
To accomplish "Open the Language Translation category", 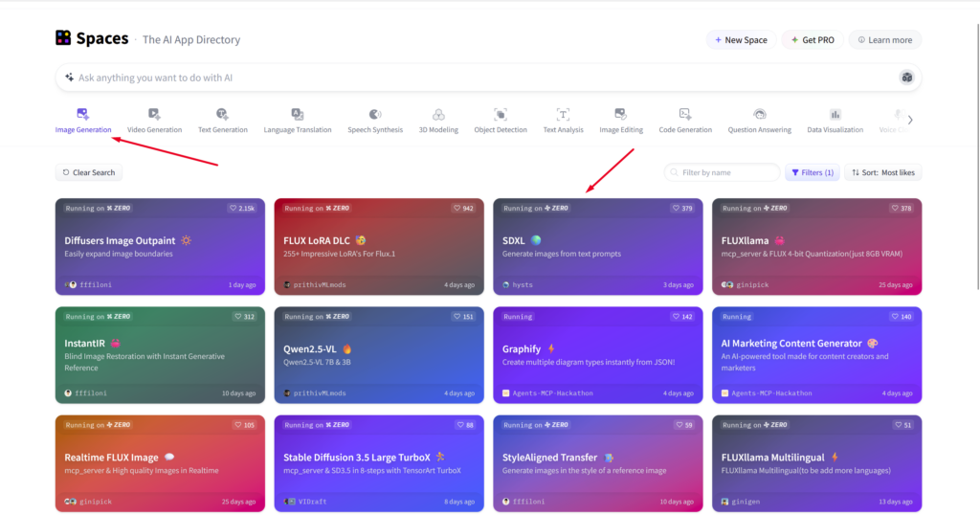I will pyautogui.click(x=298, y=121).
